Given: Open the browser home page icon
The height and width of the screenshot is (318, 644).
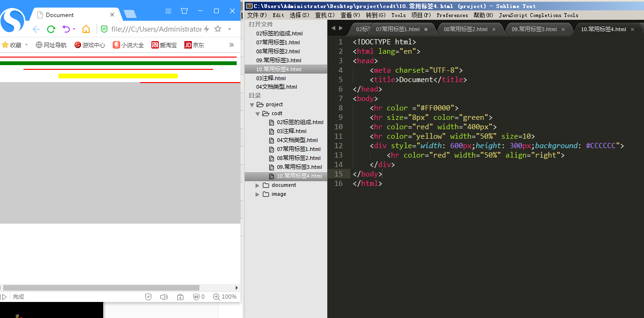Looking at the screenshot, I should (86, 29).
